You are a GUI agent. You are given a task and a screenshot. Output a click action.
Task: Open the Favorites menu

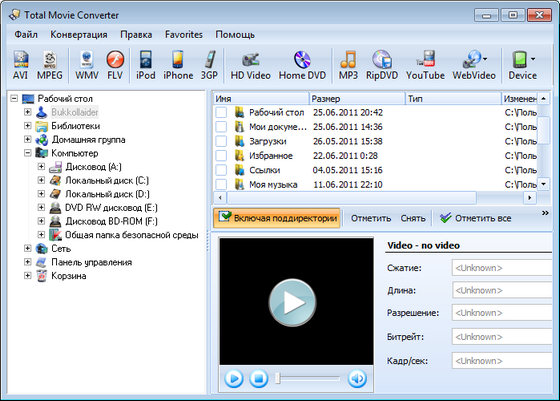(184, 35)
